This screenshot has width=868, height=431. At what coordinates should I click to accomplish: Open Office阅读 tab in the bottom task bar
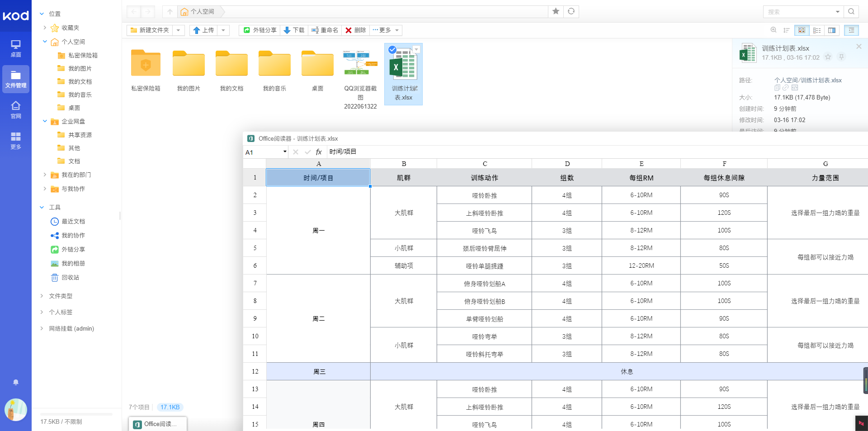pyautogui.click(x=158, y=424)
